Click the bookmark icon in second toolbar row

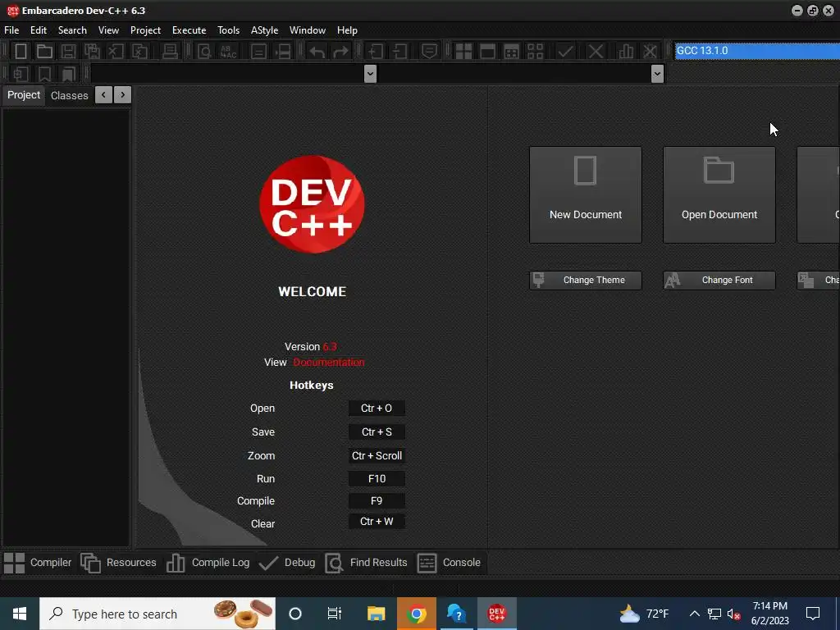pyautogui.click(x=44, y=73)
